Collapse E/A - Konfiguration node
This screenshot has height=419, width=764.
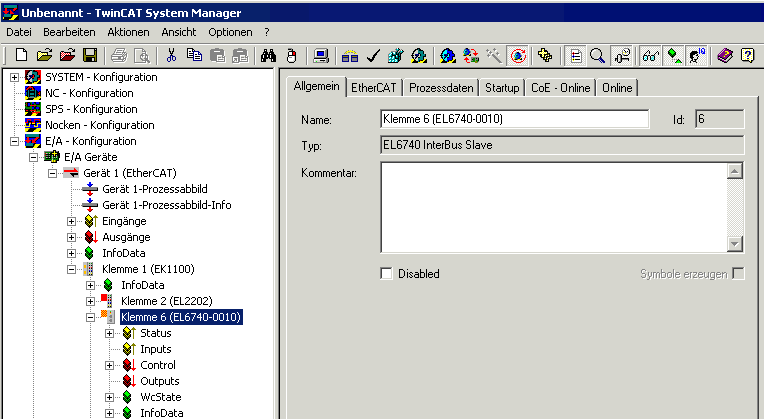(x=14, y=141)
